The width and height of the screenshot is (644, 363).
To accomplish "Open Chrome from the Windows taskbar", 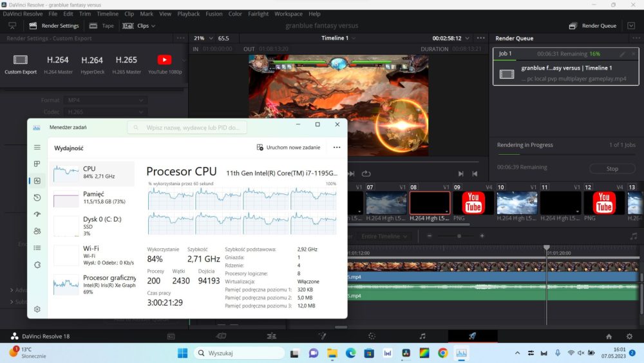I will click(x=443, y=353).
